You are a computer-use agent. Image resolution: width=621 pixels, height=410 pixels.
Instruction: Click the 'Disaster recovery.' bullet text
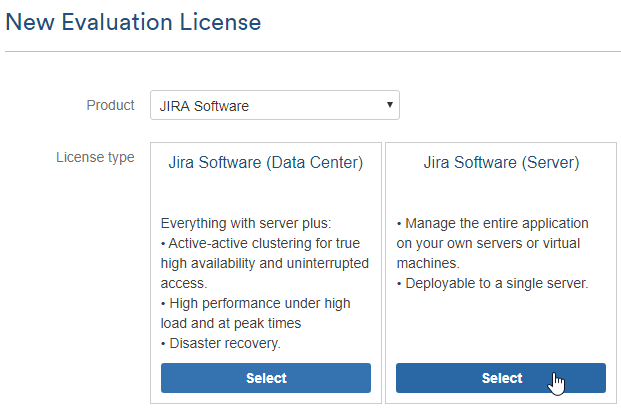pos(221,343)
